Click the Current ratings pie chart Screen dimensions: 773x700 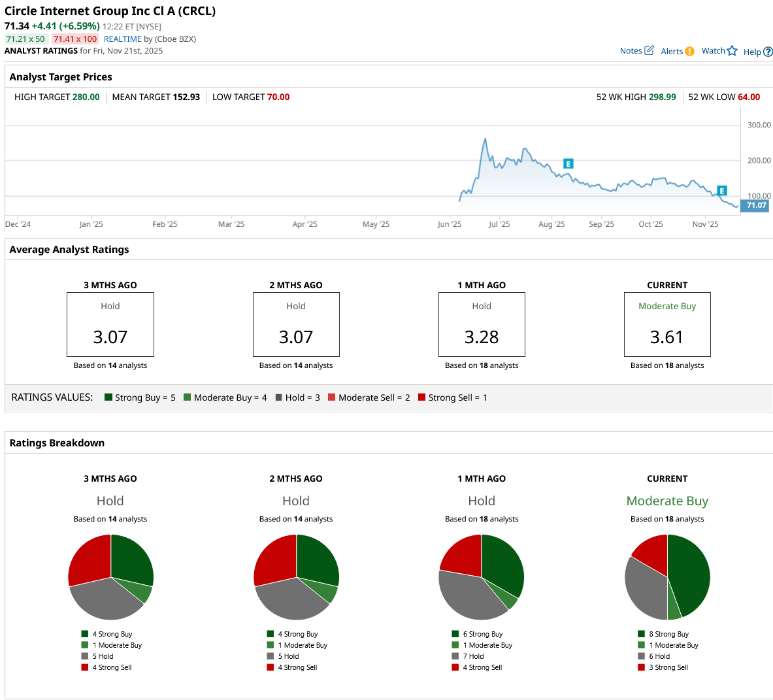[x=667, y=577]
